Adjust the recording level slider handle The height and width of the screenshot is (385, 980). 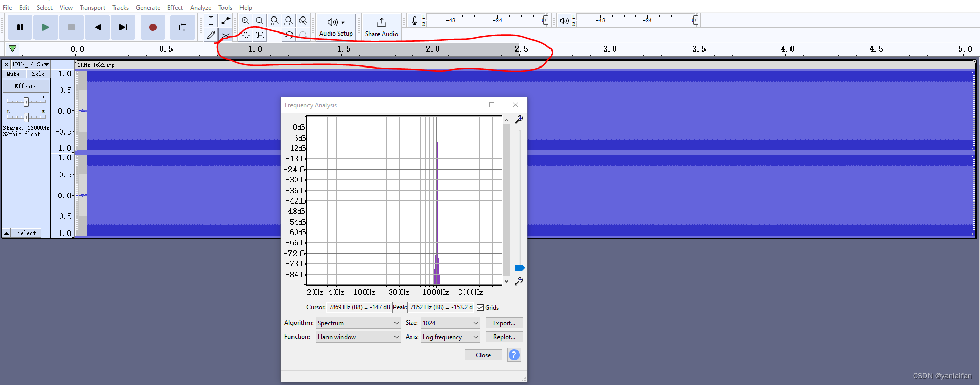545,20
